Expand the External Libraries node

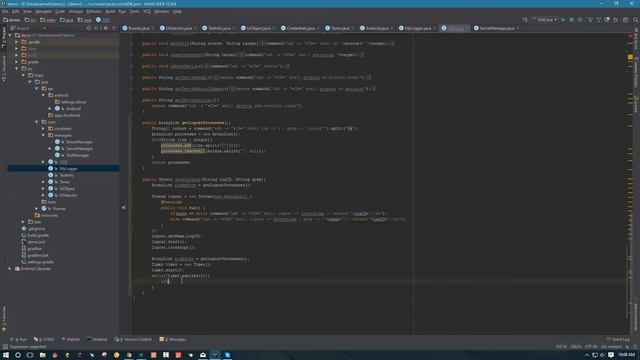pyautogui.click(x=10, y=269)
